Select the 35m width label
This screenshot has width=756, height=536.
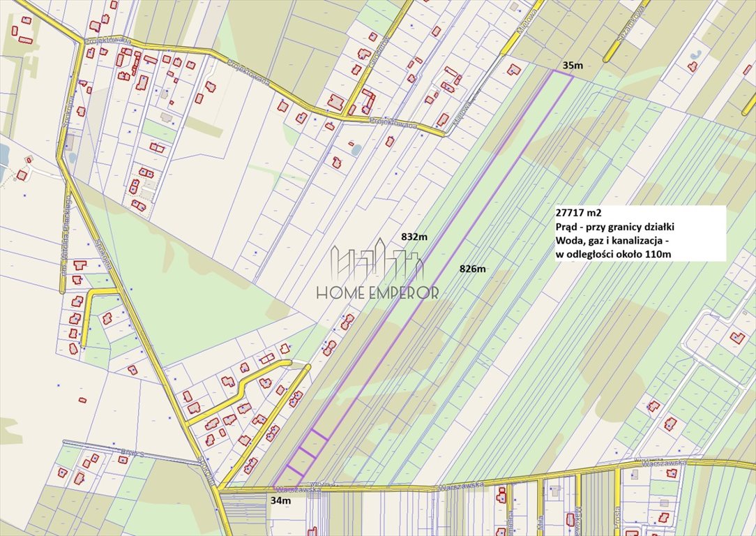point(573,65)
